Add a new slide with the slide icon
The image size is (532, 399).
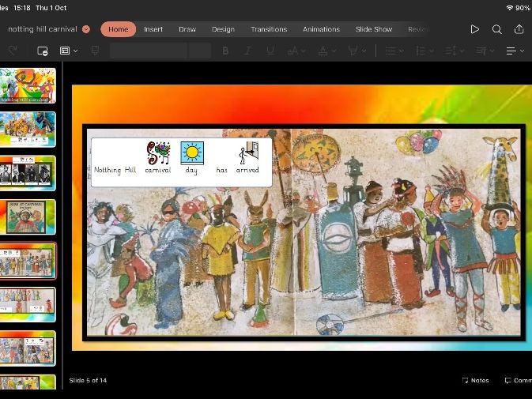[x=43, y=51]
